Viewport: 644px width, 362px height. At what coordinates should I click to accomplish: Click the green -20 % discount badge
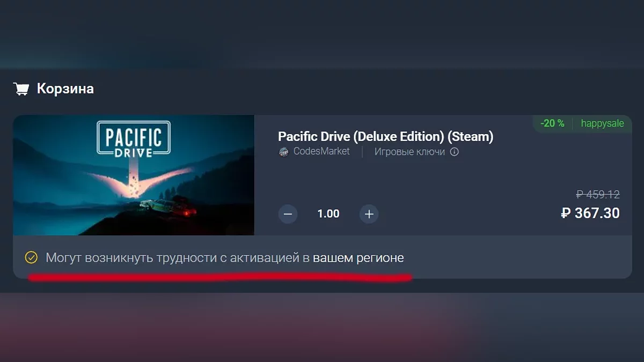coord(552,123)
